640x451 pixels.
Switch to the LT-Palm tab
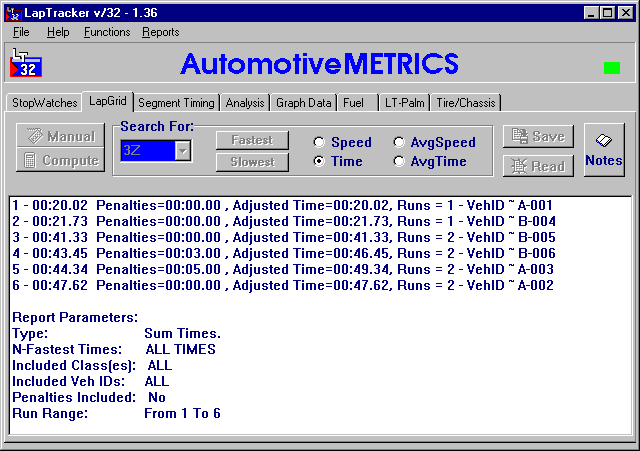click(404, 102)
